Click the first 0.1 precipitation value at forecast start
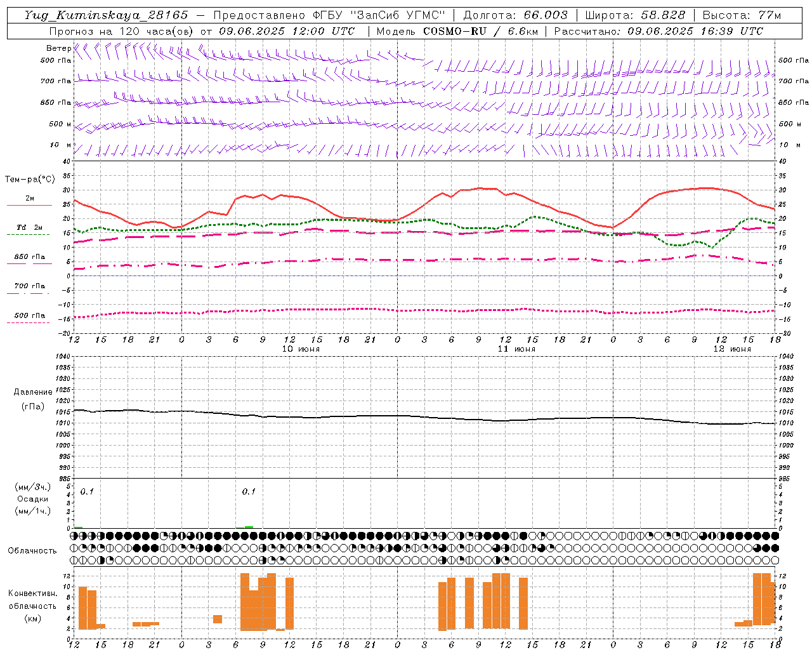Image resolution: width=812 pixels, height=650 pixels. 87,492
